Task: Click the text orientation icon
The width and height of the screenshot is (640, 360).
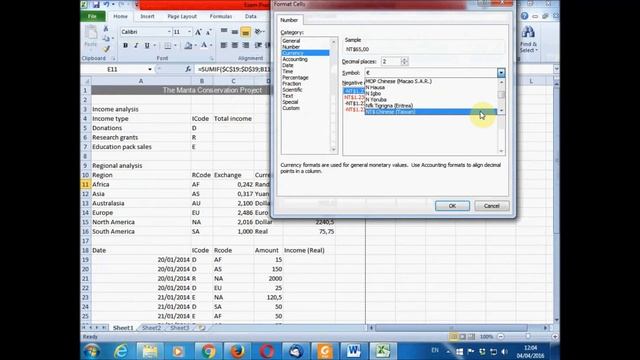Action: (258, 31)
